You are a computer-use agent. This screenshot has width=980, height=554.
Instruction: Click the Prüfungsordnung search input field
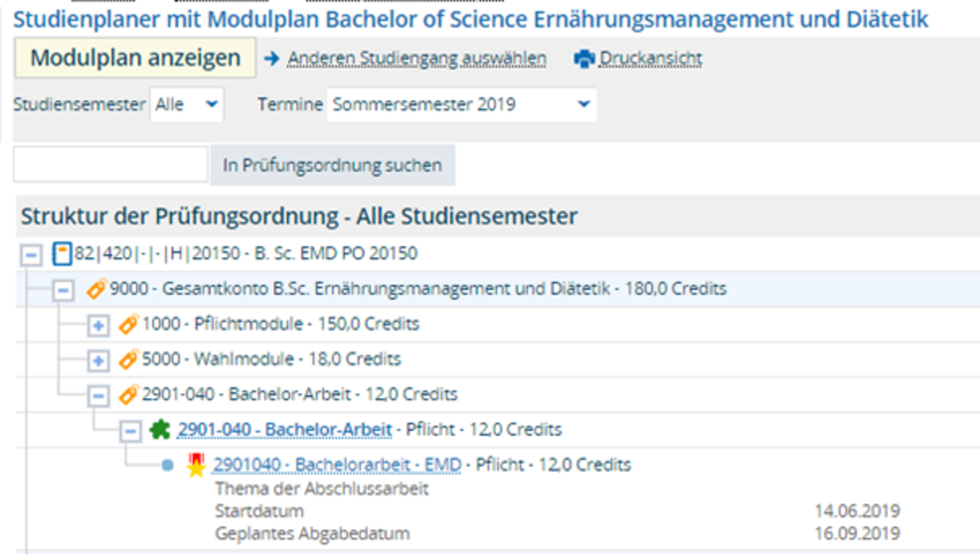[111, 165]
